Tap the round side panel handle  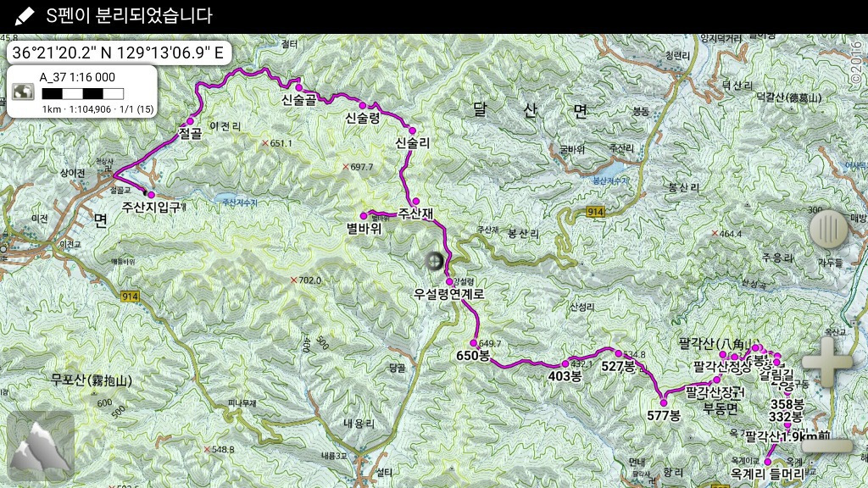pos(829,228)
